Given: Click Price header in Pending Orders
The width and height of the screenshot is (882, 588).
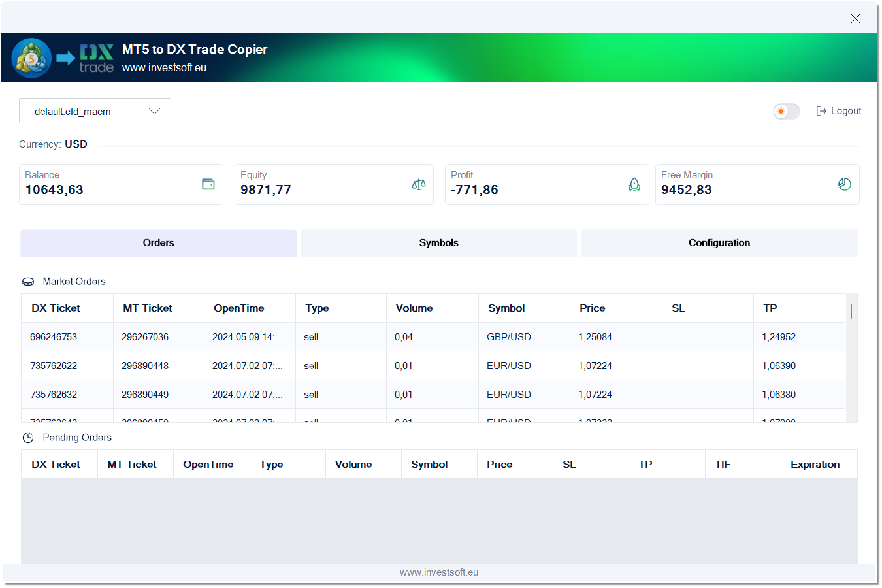Looking at the screenshot, I should pyautogui.click(x=515, y=465).
